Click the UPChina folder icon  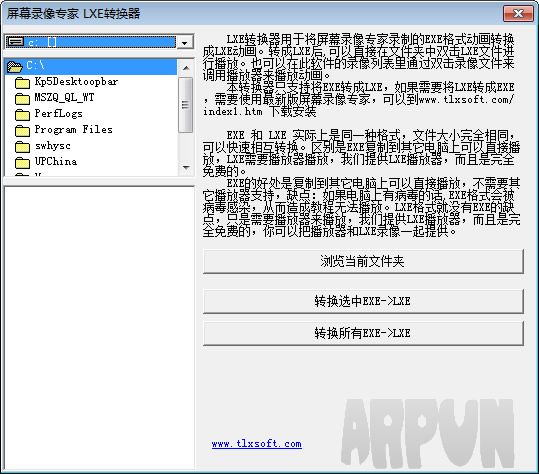pos(22,163)
